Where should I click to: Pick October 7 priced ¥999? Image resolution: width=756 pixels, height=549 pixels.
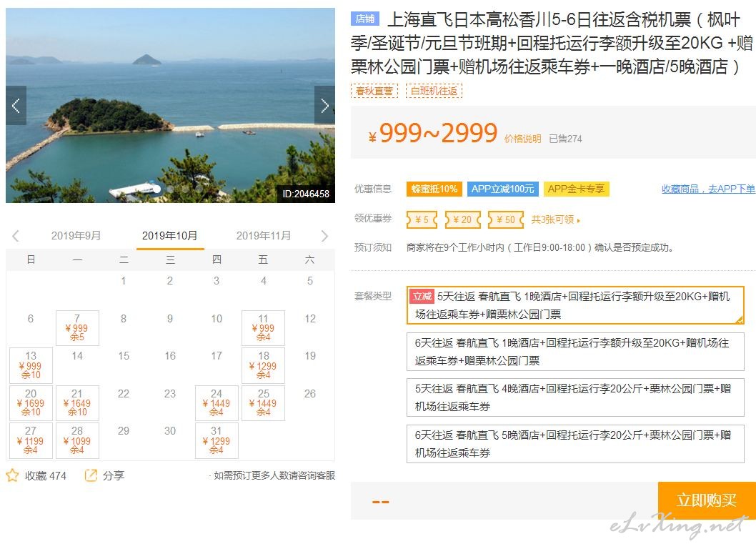pos(77,328)
